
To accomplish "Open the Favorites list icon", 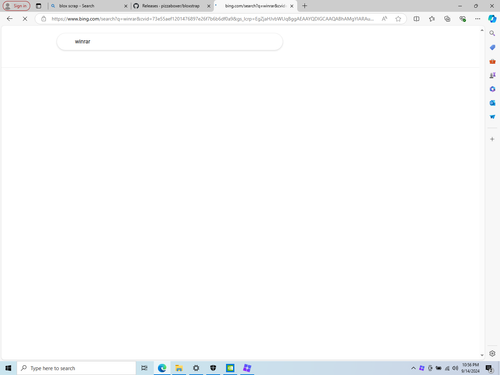I will (x=432, y=19).
